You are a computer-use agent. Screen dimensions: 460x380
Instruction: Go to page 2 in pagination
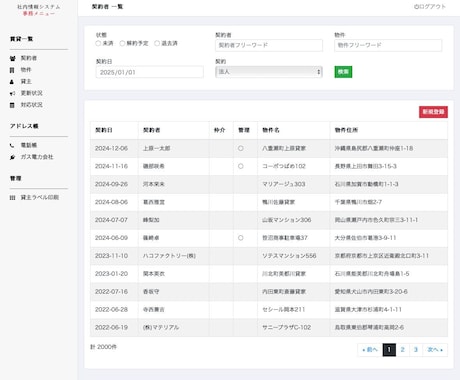click(402, 350)
